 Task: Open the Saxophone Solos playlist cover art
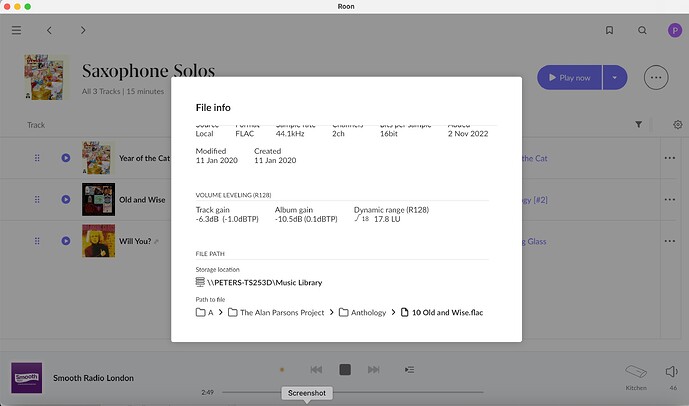click(46, 77)
